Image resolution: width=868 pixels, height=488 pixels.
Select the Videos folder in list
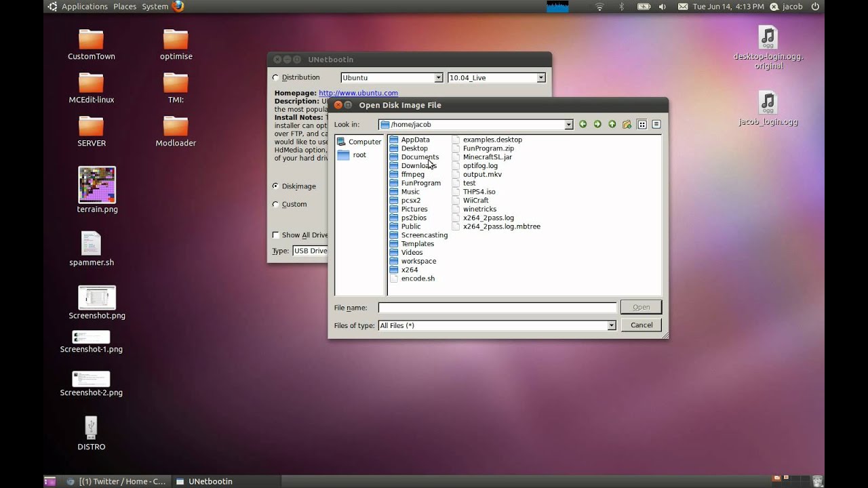click(x=406, y=252)
